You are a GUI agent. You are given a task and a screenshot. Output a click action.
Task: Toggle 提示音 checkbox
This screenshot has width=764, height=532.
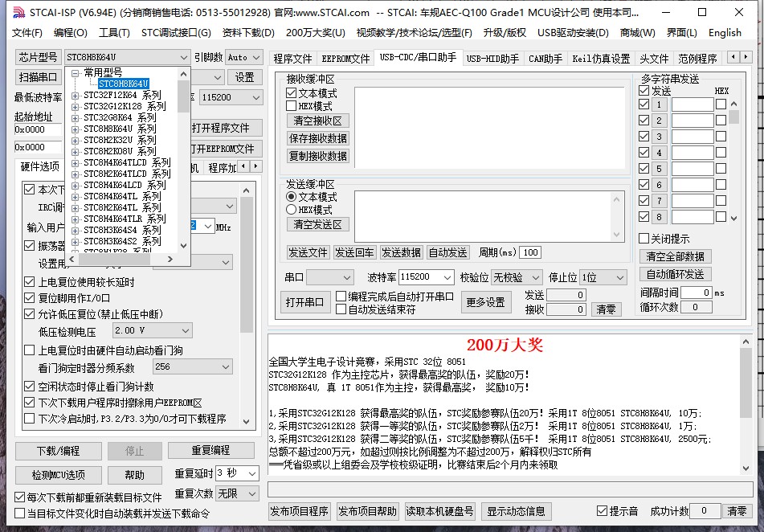point(603,511)
